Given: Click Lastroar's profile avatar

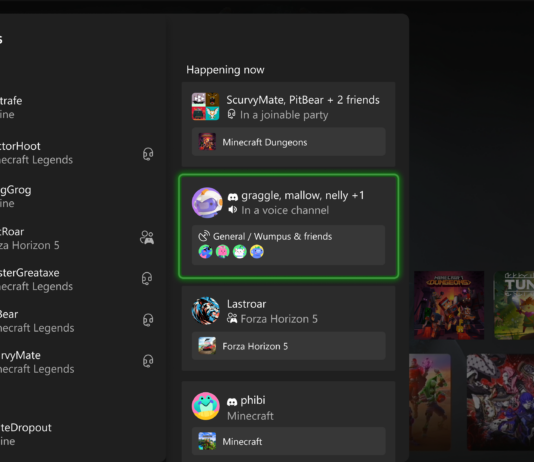Looking at the screenshot, I should 205,310.
